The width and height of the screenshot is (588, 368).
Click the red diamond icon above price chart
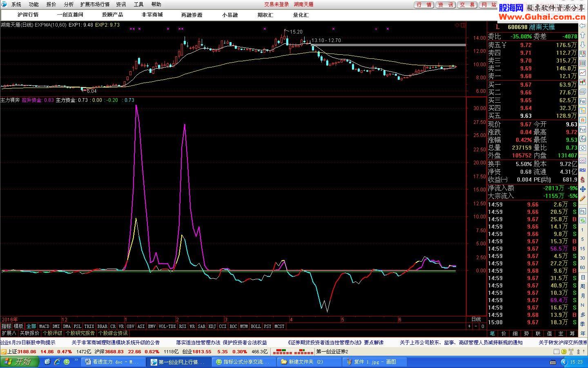(x=457, y=25)
